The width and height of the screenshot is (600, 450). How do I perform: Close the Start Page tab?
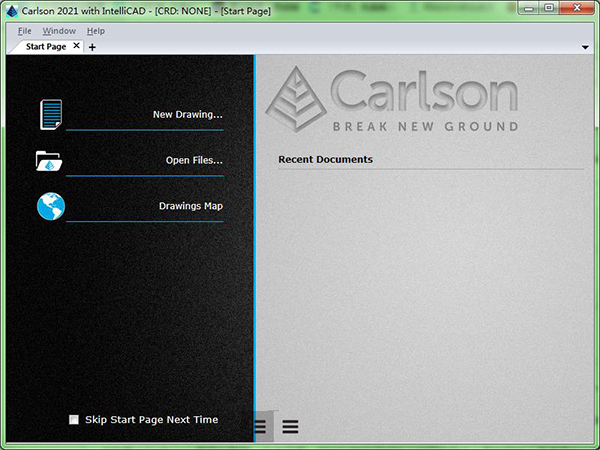[77, 46]
